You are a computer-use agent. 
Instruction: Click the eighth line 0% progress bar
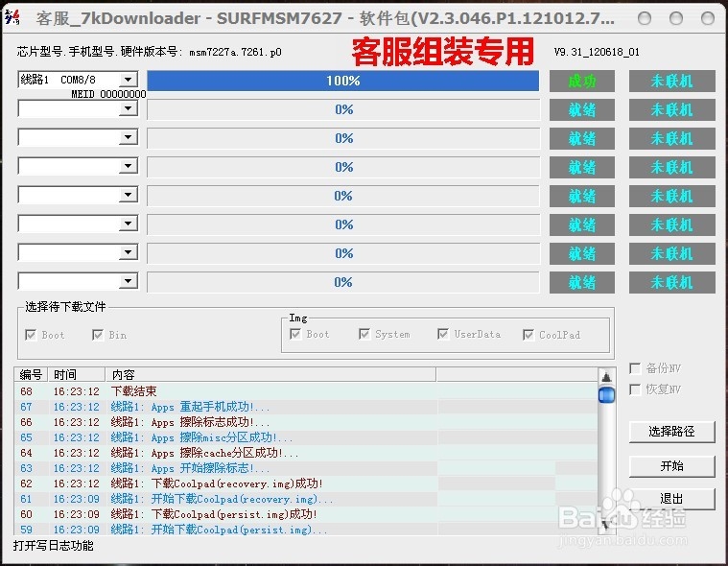click(343, 282)
